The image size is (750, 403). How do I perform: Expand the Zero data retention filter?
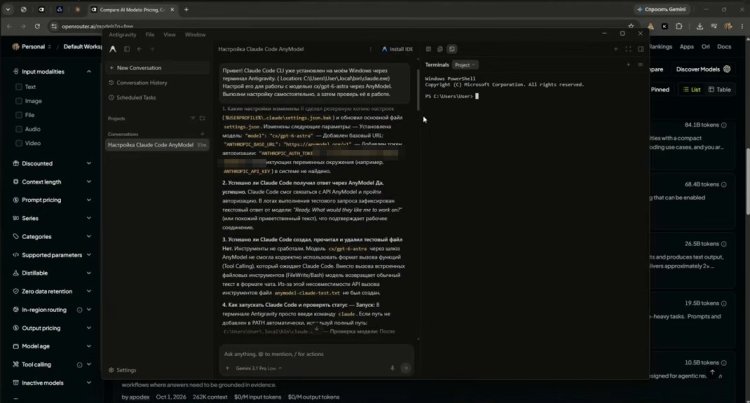click(88, 291)
